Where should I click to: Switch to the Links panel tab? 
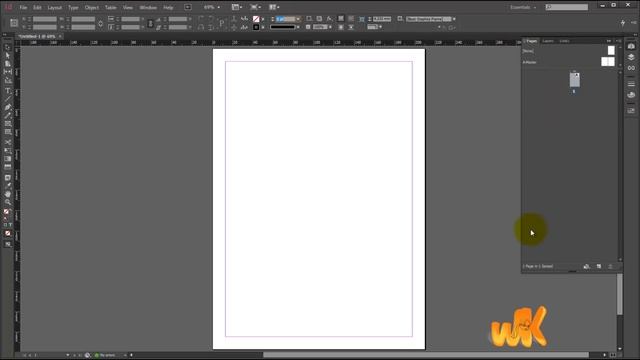click(x=564, y=41)
